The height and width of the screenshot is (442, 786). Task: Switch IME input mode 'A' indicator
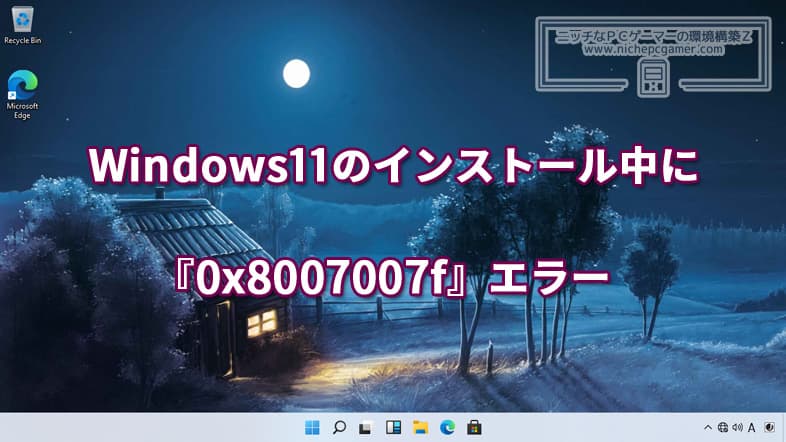pos(751,427)
